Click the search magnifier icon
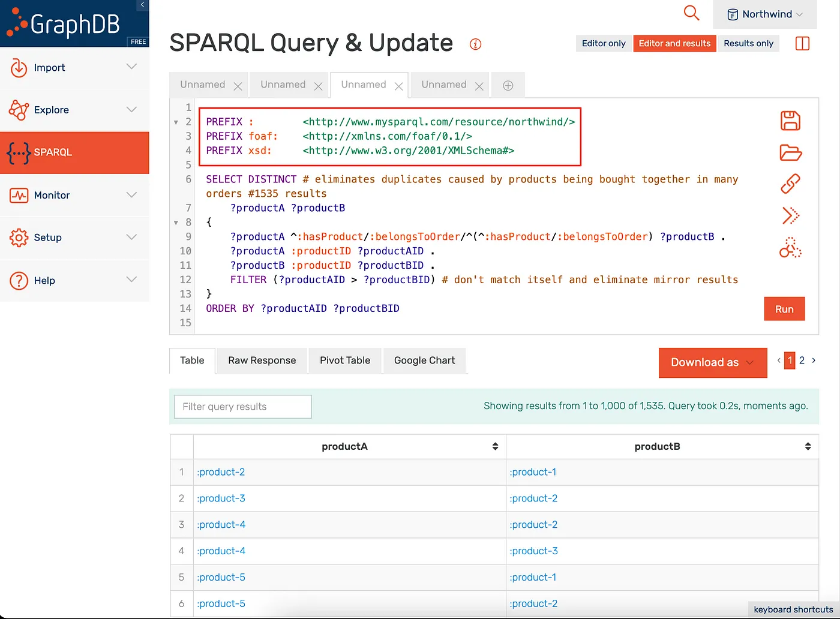This screenshot has height=619, width=840. [x=691, y=13]
